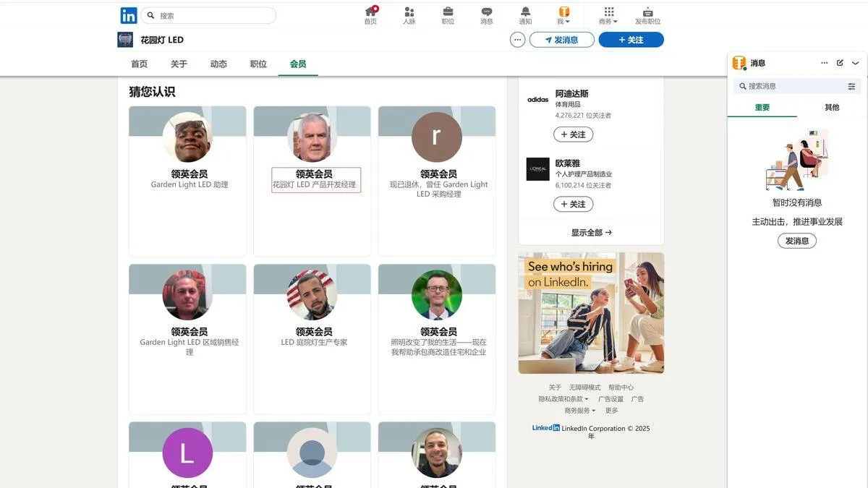
Task: Open the 照明改变了我的生活 member photo
Action: pyautogui.click(x=436, y=295)
